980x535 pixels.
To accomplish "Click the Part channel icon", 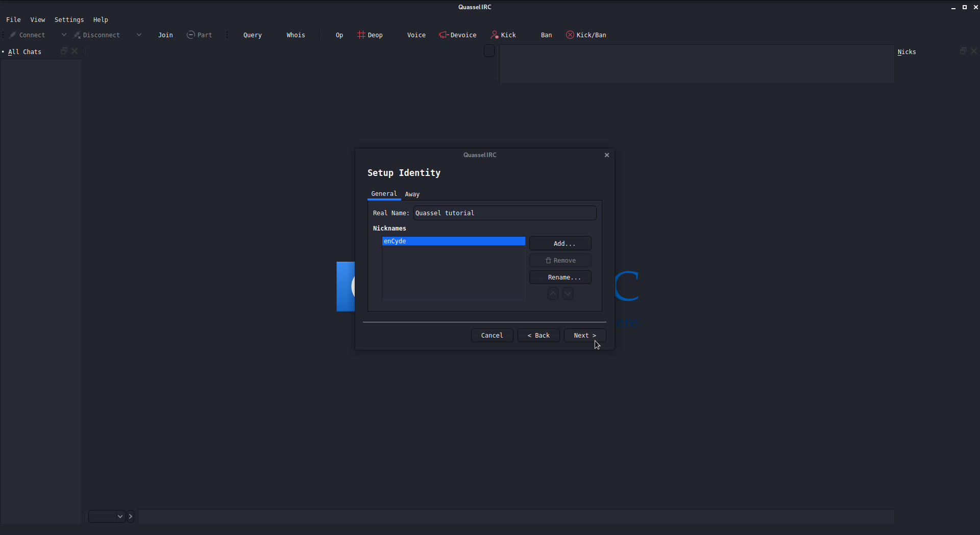I will coord(191,35).
